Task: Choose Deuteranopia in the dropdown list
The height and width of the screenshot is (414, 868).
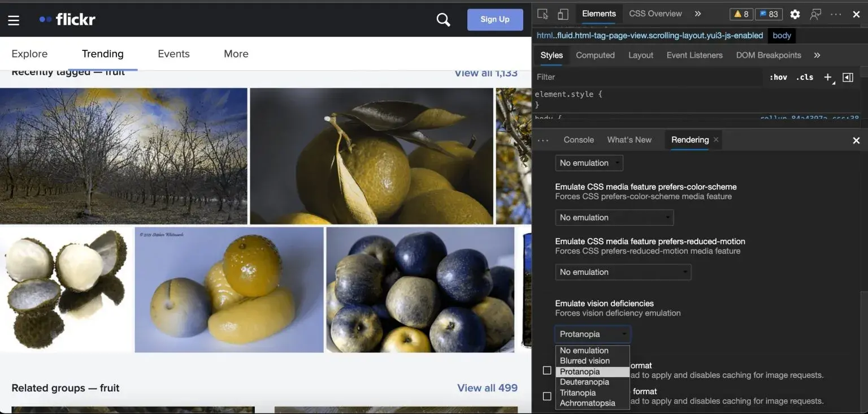Action: pos(593,382)
